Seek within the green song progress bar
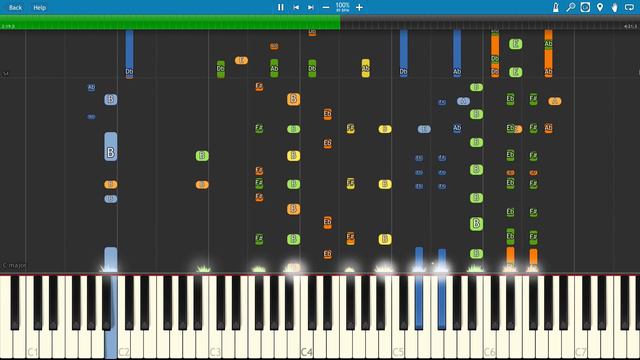The width and height of the screenshot is (640, 360). (x=170, y=22)
